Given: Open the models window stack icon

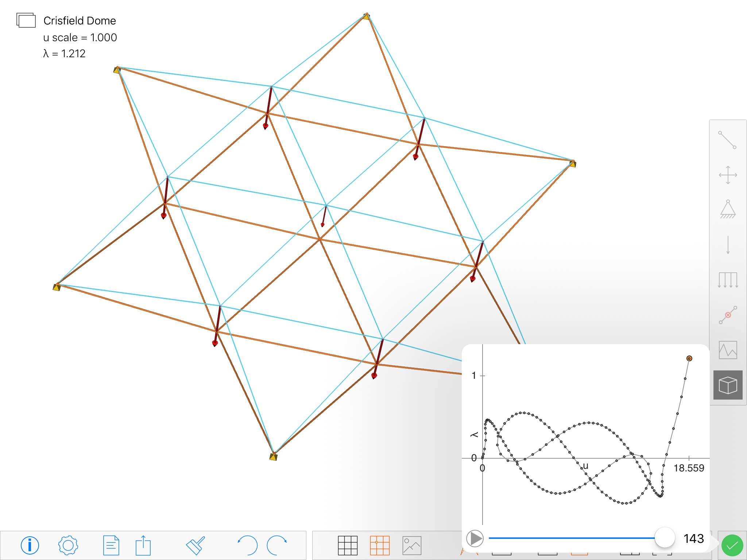Looking at the screenshot, I should (26, 20).
